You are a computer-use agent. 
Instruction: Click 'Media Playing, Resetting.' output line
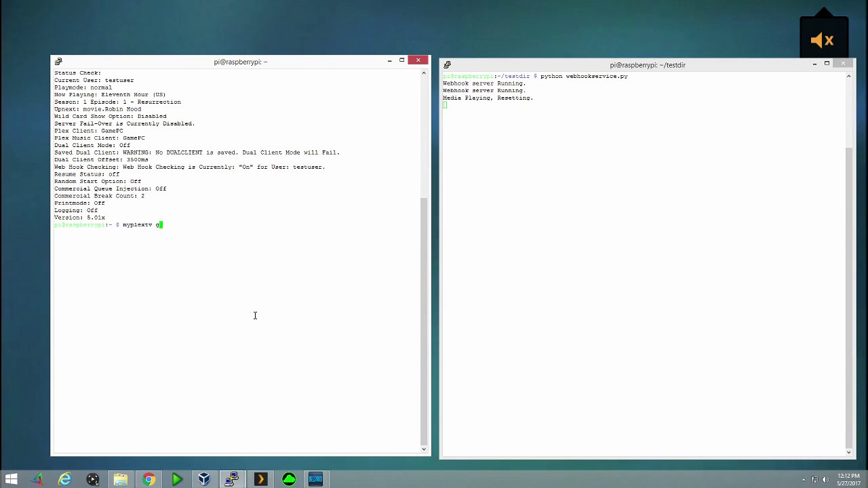click(x=488, y=98)
